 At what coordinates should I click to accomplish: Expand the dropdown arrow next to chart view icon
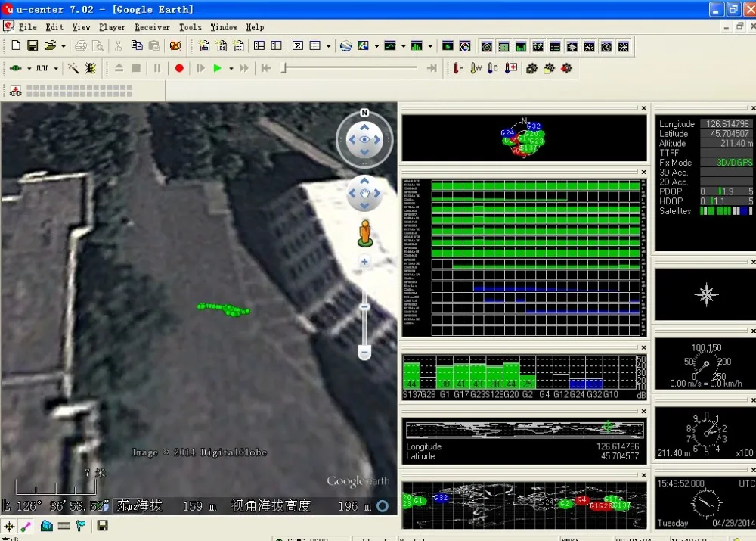(403, 46)
